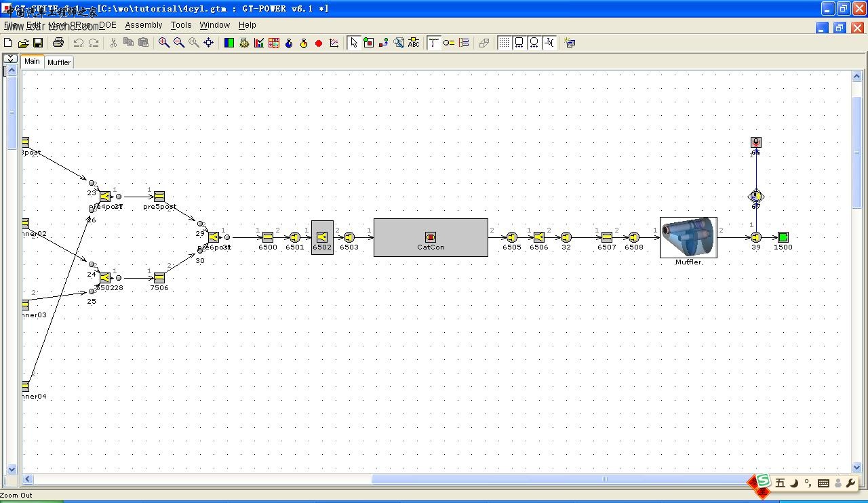This screenshot has height=503, width=868.
Task: Toggle the ABC label display toolbar button
Action: (413, 43)
